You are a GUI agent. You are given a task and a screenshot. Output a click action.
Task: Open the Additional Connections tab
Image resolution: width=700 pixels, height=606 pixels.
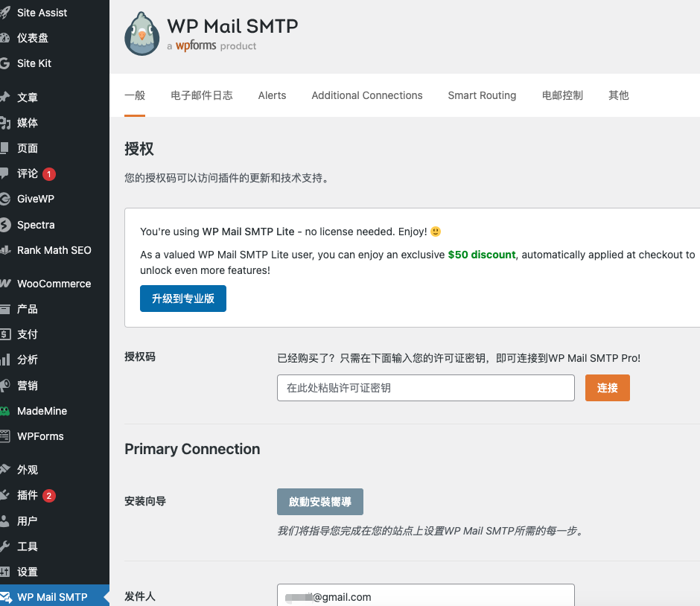pyautogui.click(x=366, y=95)
